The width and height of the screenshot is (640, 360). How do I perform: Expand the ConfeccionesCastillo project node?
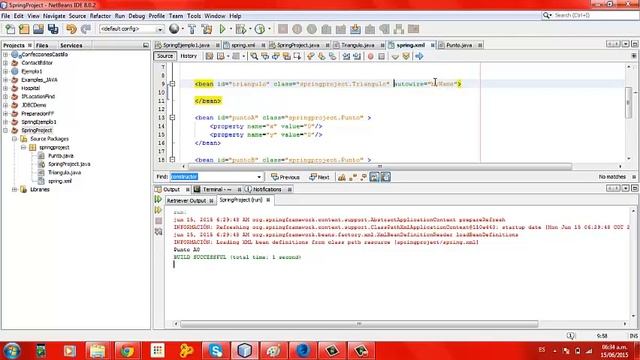6,55
